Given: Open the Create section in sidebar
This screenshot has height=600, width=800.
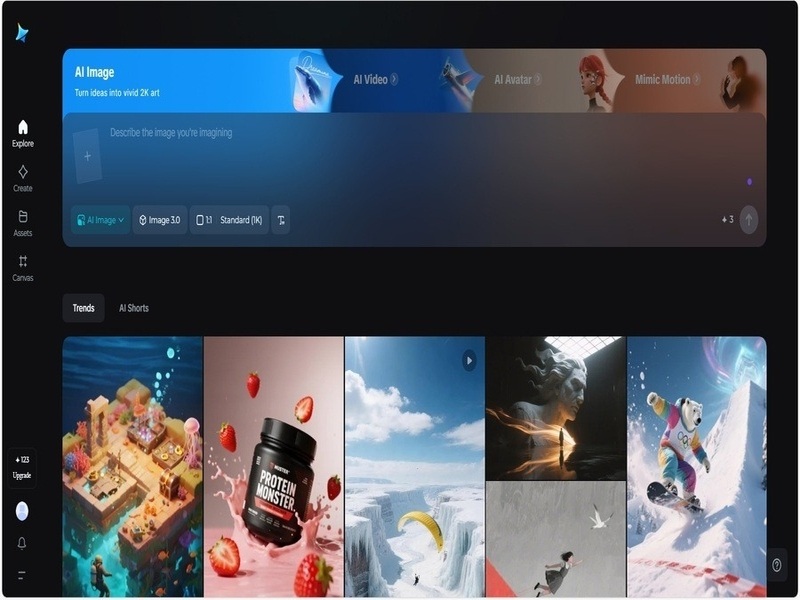Looking at the screenshot, I should coord(22,178).
